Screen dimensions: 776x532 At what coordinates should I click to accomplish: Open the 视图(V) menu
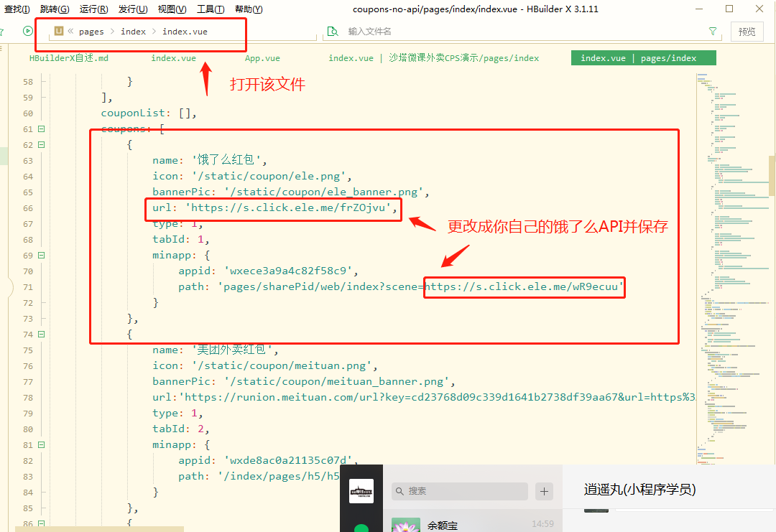172,9
